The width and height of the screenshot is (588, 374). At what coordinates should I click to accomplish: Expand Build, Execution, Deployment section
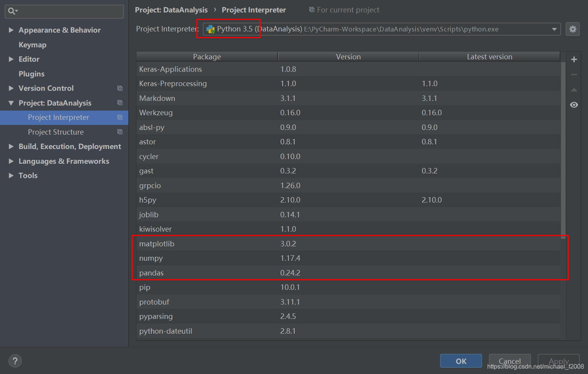click(11, 146)
